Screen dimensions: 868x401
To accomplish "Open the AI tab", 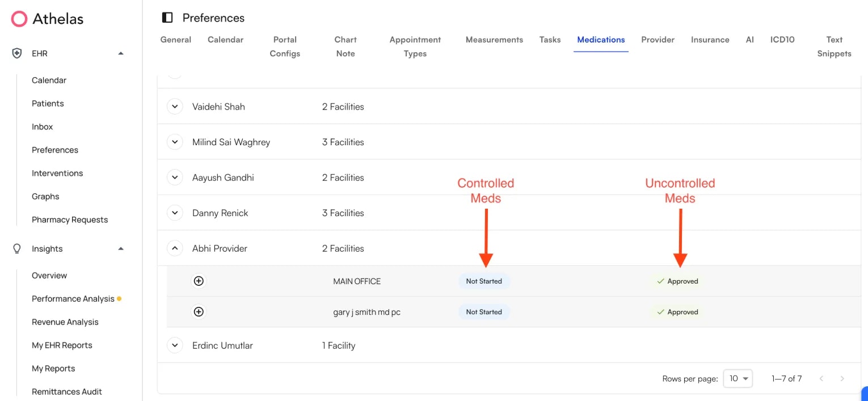I will tap(749, 40).
